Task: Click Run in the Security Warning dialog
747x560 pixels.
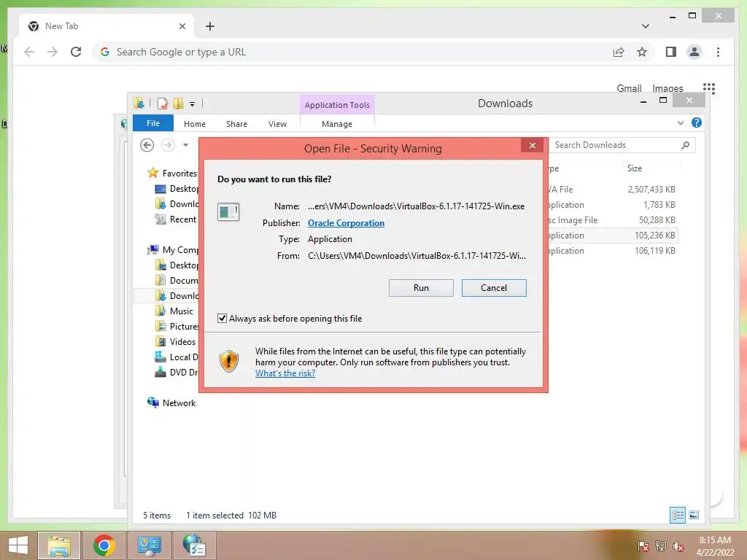Action: [421, 287]
